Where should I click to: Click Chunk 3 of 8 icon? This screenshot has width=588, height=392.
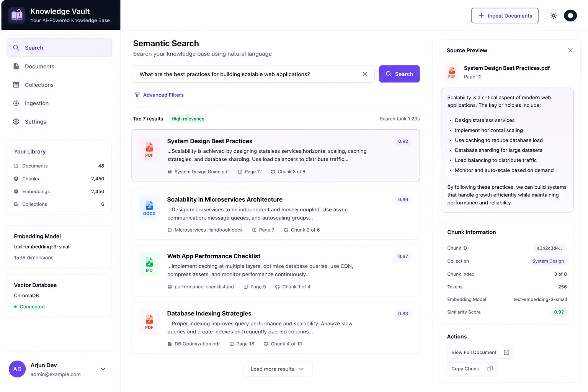pos(273,171)
